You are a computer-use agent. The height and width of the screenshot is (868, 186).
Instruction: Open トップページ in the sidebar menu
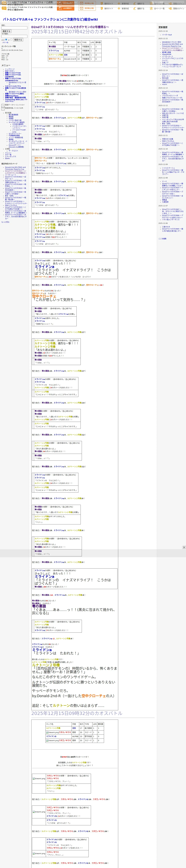coord(10,69)
